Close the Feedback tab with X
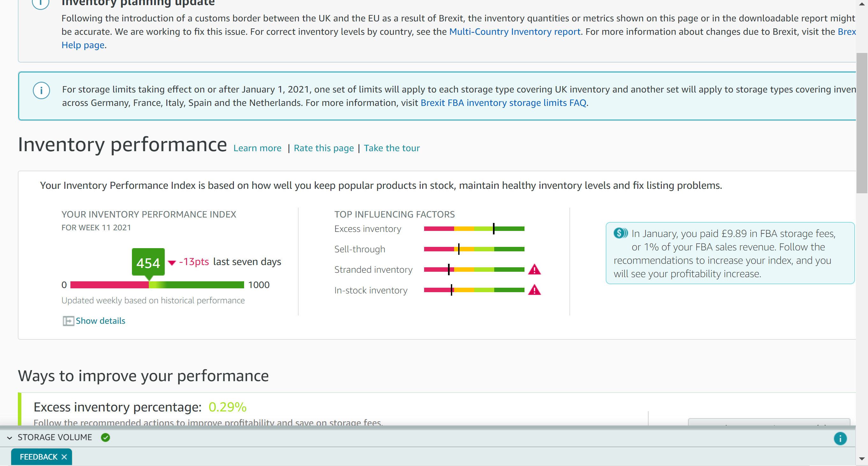 64,456
